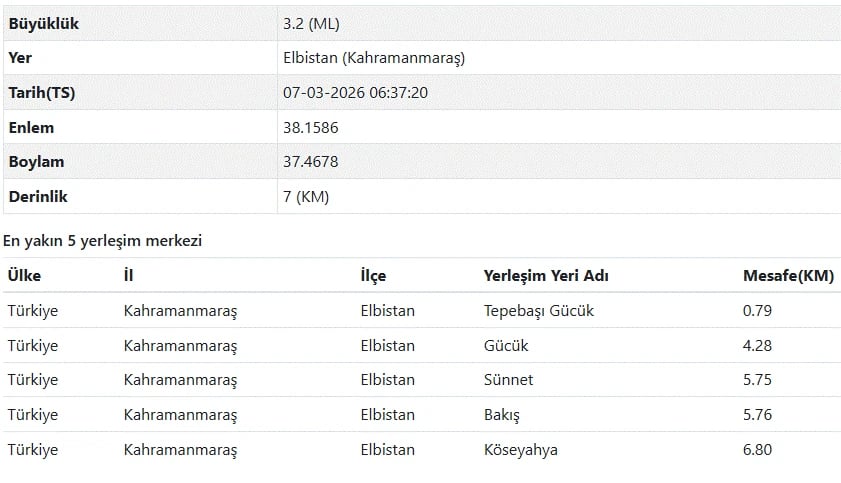
Task: Click the Tarih(TS) row label
Action: tap(41, 93)
